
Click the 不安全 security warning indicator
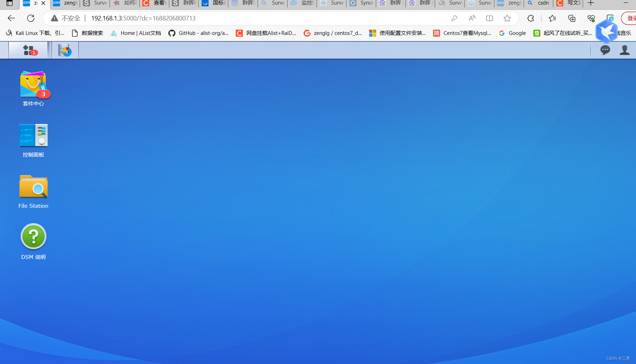click(x=66, y=18)
